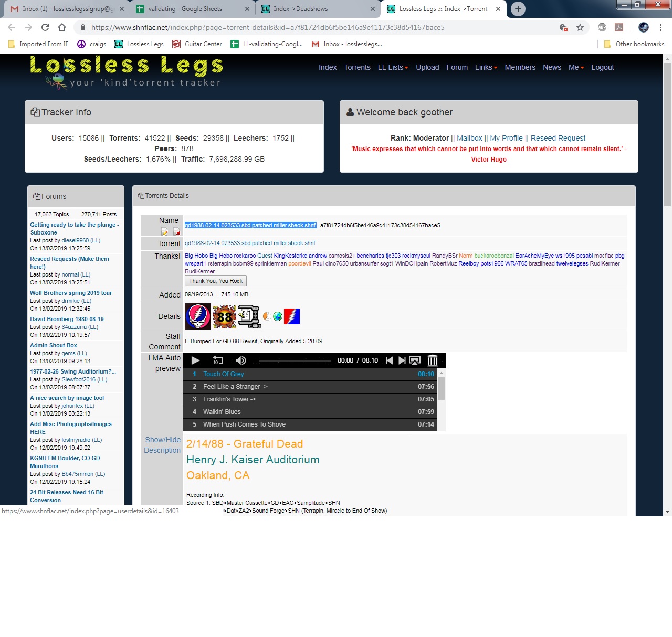This screenshot has width=672, height=637.
Task: Open the Wolf Brothers spring 2019 tour topic
Action: coord(71,293)
